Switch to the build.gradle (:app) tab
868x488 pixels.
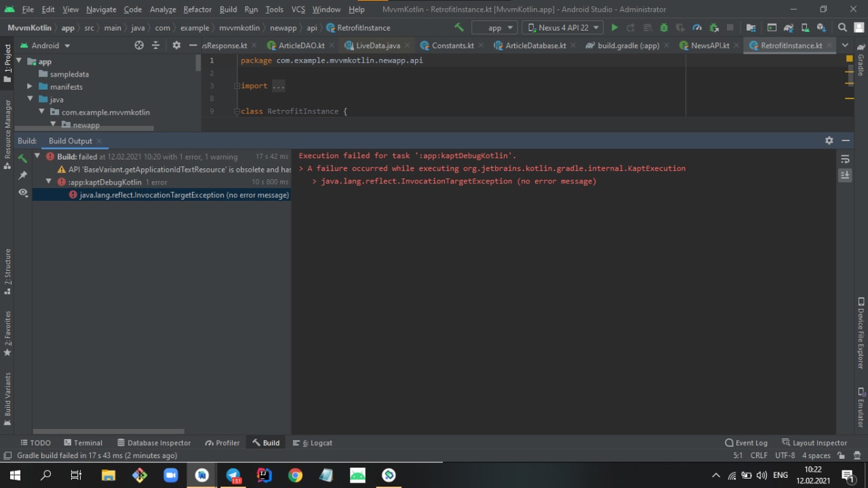tap(628, 45)
